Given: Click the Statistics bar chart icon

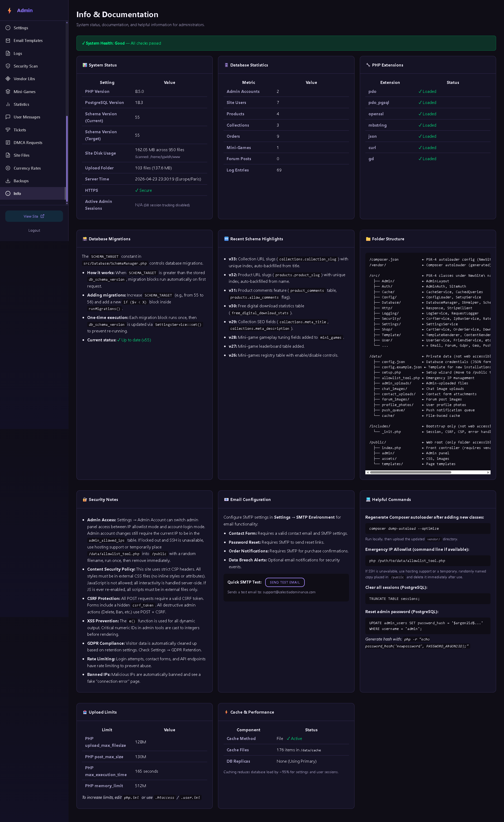Looking at the screenshot, I should point(8,104).
